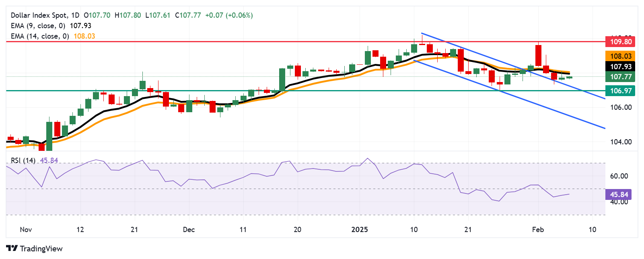Click the tall red candle at Feb
Image resolution: width=644 pixels, height=259 pixels.
click(x=538, y=55)
